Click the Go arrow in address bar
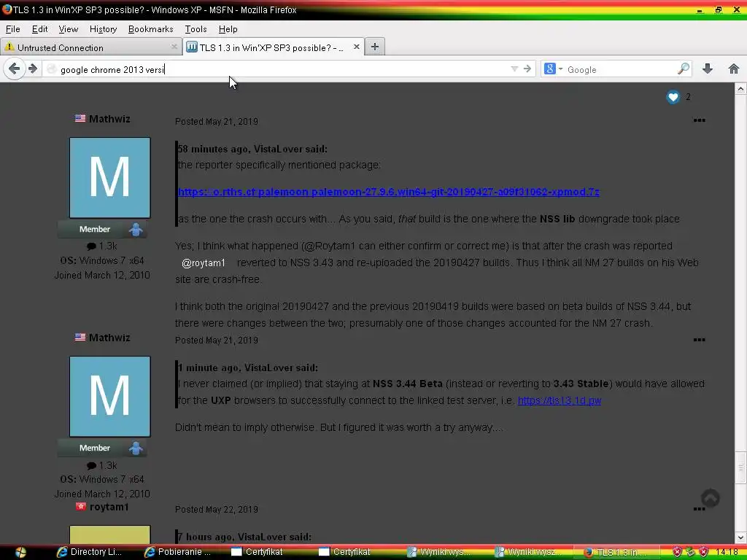 (x=527, y=69)
